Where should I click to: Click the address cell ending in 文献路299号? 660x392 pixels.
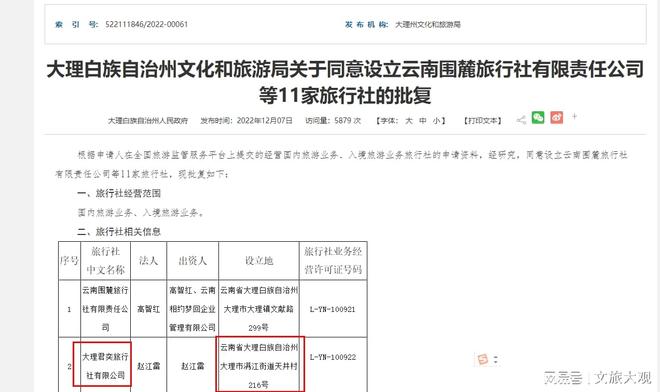[259, 309]
